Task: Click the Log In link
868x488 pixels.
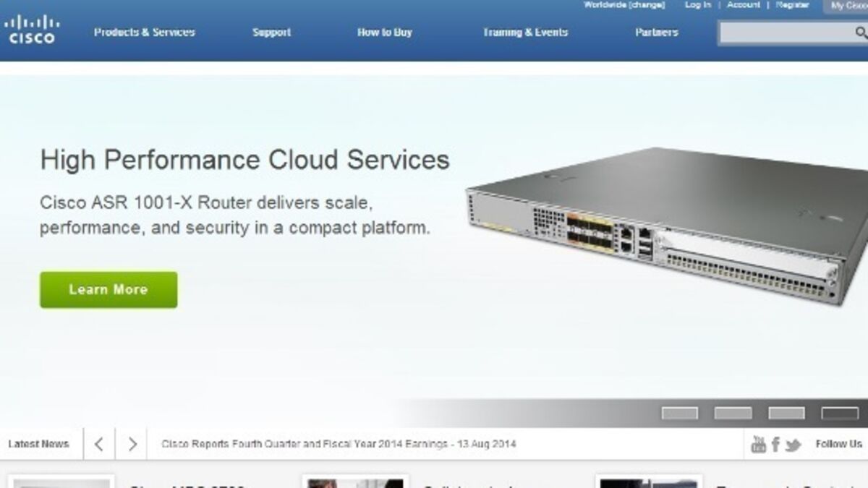Action: 697,5
